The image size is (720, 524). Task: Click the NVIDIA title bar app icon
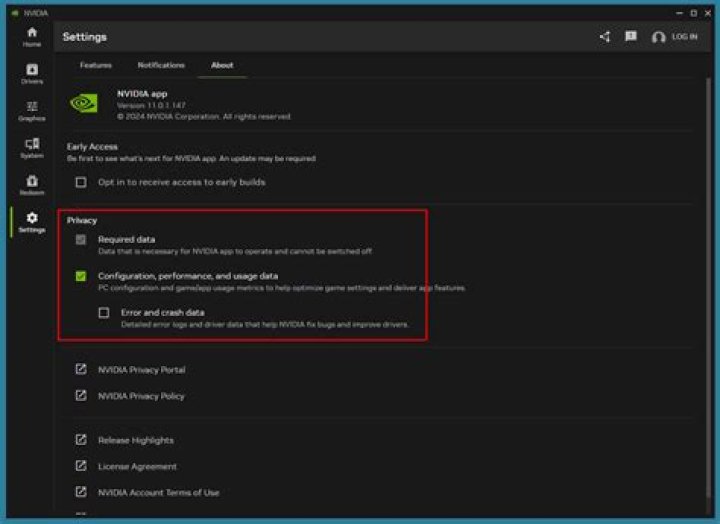click(15, 13)
